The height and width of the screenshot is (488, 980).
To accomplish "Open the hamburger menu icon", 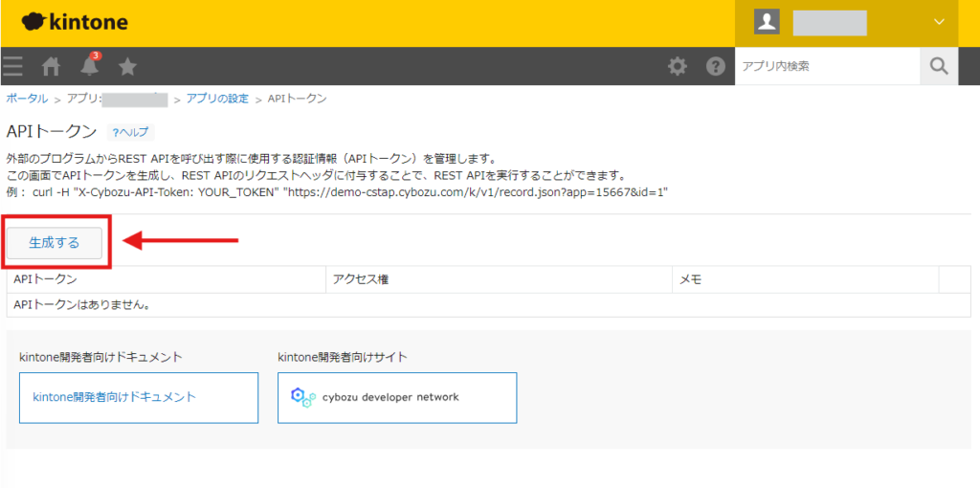I will pos(12,66).
